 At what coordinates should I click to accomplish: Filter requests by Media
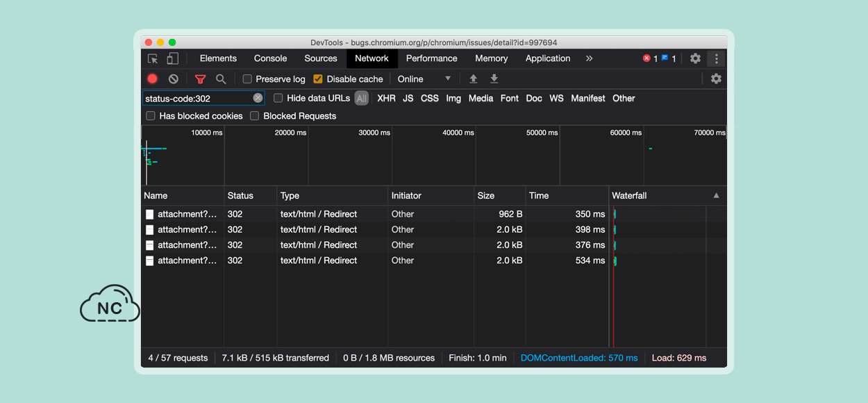click(x=481, y=99)
